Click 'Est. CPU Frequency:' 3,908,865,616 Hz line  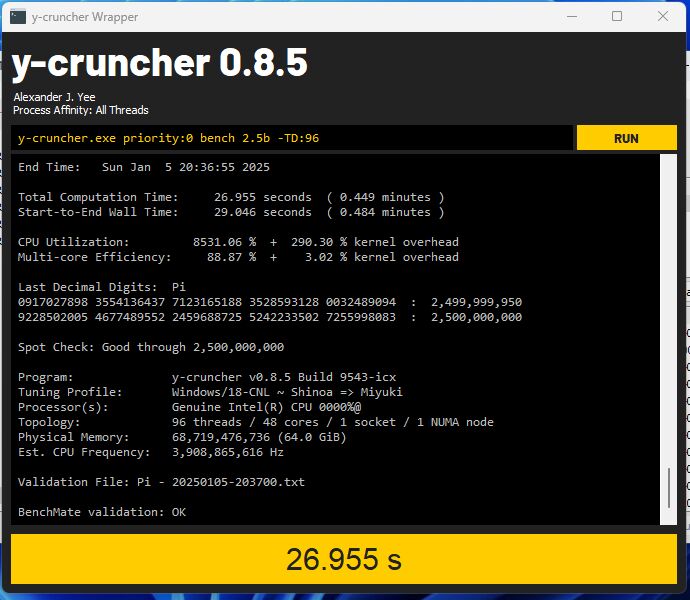coord(151,452)
